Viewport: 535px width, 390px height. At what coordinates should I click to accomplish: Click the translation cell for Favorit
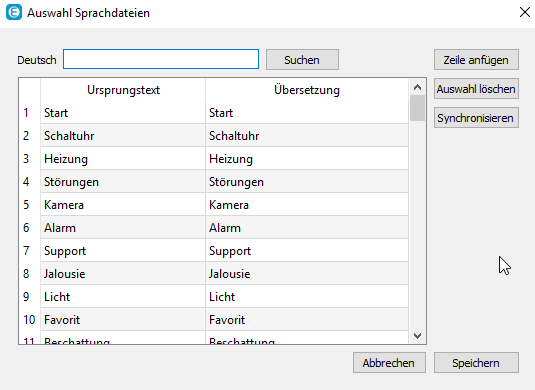click(x=307, y=320)
